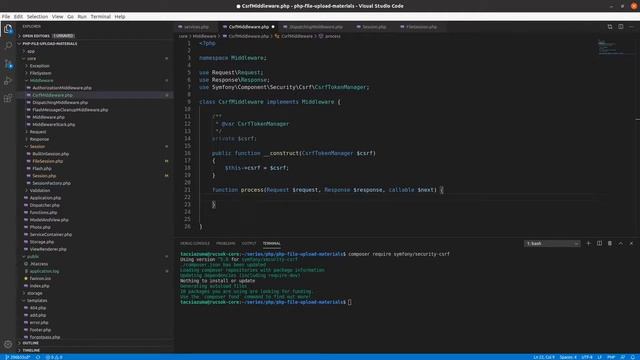
Task: Collapse the Middleware folder
Action: point(41,80)
